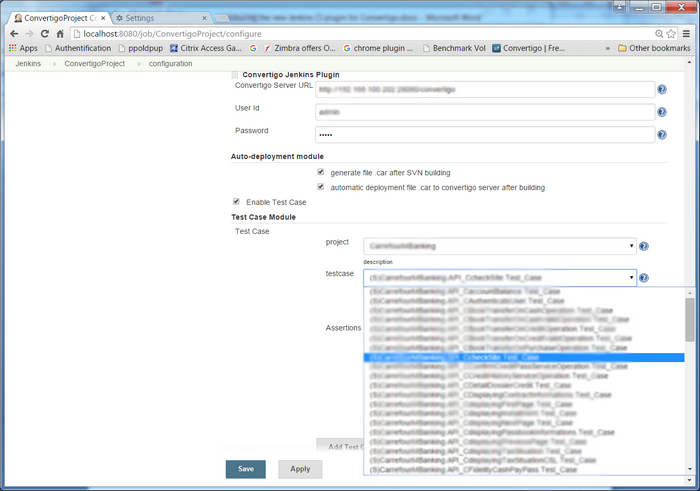Image resolution: width=700 pixels, height=491 pixels.
Task: Toggle automatic deployment to convertigo server
Action: coord(321,187)
